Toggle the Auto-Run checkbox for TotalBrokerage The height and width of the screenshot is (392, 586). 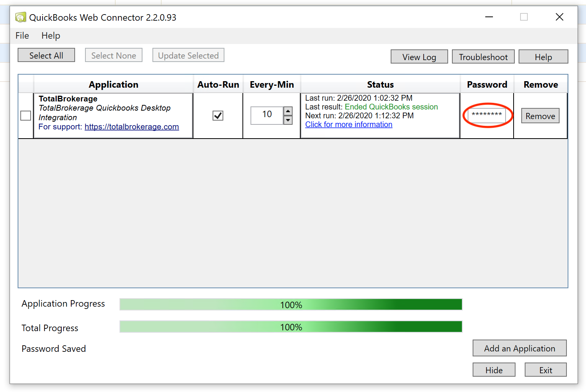click(218, 116)
